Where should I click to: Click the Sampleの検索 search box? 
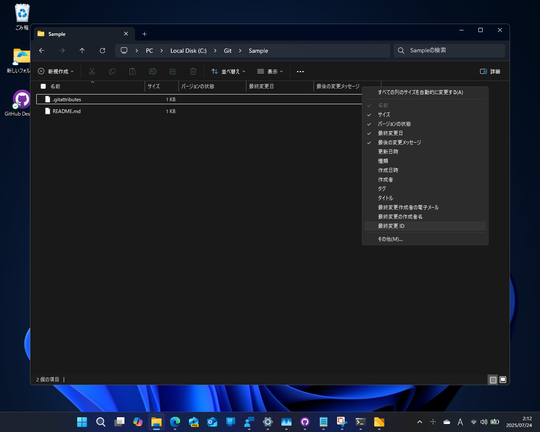tap(449, 51)
